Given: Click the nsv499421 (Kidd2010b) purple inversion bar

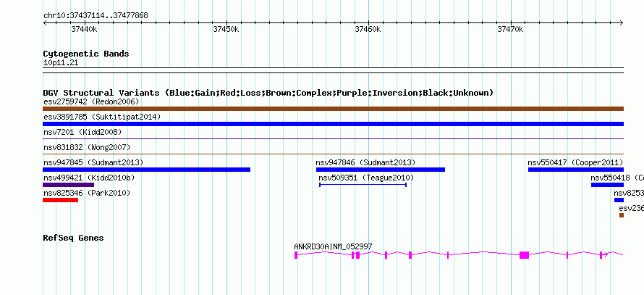Looking at the screenshot, I should [x=68, y=185].
